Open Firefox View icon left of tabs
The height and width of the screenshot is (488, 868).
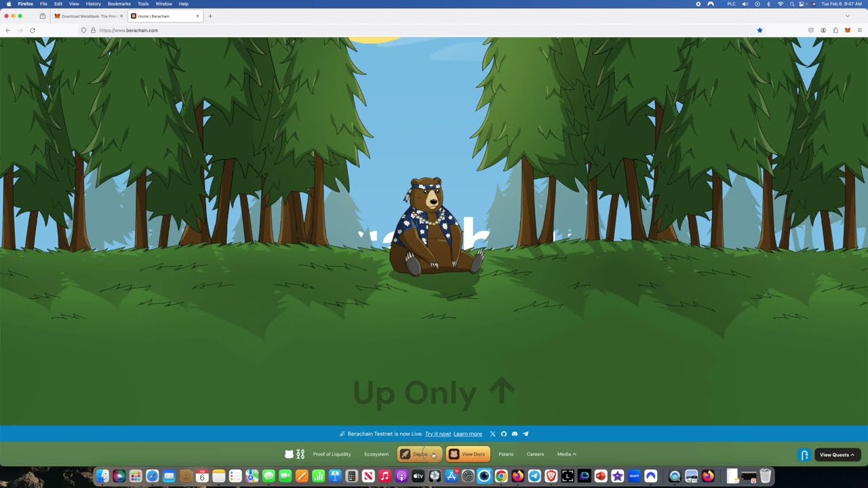(43, 16)
